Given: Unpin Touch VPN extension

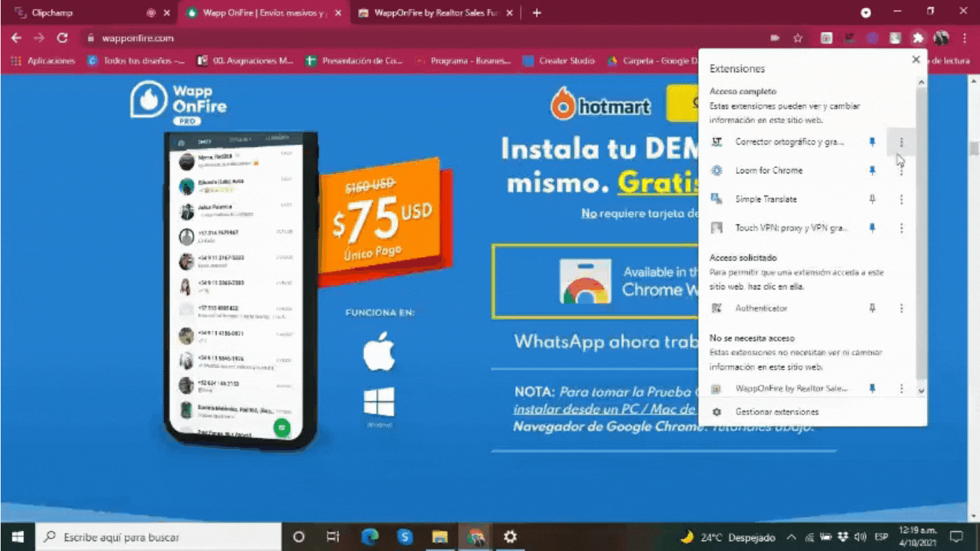Looking at the screenshot, I should point(872,228).
